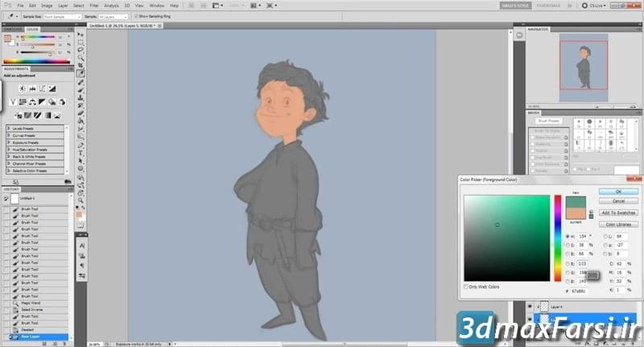Select the H radio button in Color Picker
The width and height of the screenshot is (644, 347).
tap(567, 236)
